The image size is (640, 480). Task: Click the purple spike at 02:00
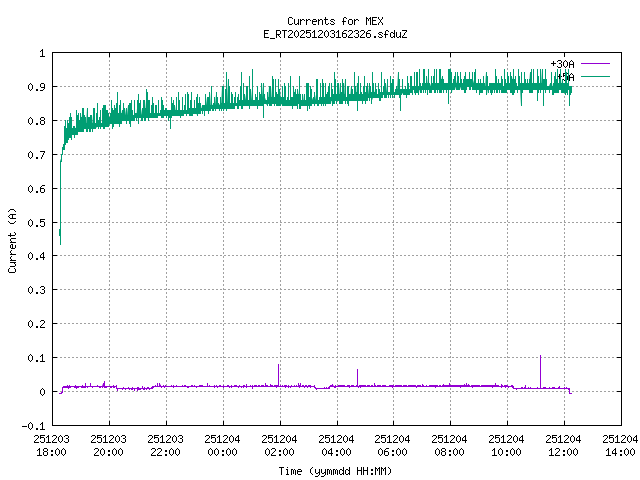(x=279, y=372)
